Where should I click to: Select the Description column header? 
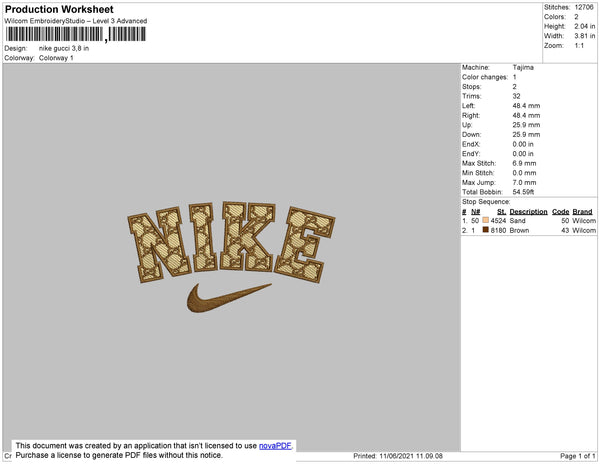coord(528,212)
